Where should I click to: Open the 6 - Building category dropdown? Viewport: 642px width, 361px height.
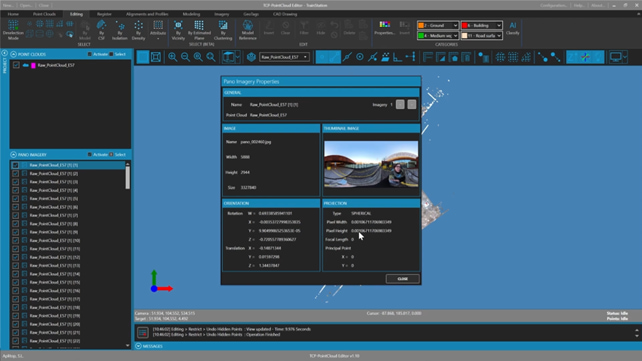482,25
